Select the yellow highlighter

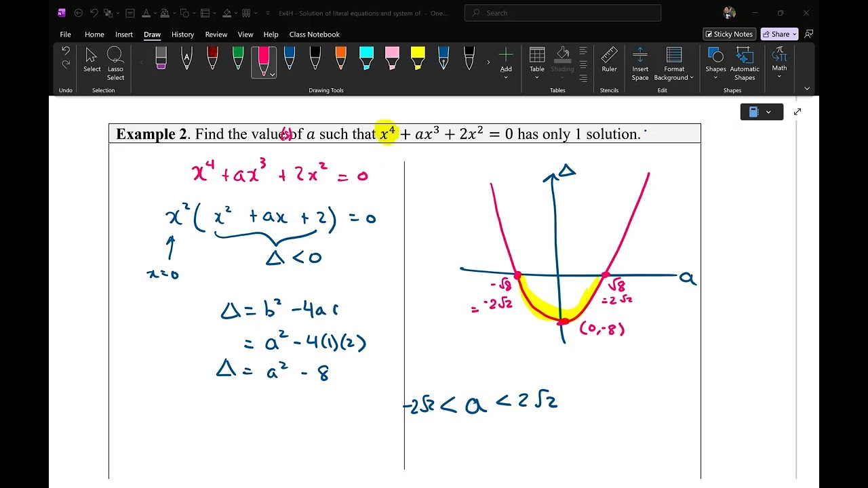tap(418, 58)
